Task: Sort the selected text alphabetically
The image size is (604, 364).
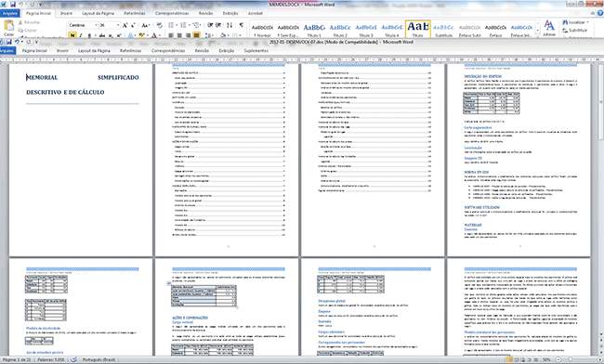Action: tap(230, 25)
